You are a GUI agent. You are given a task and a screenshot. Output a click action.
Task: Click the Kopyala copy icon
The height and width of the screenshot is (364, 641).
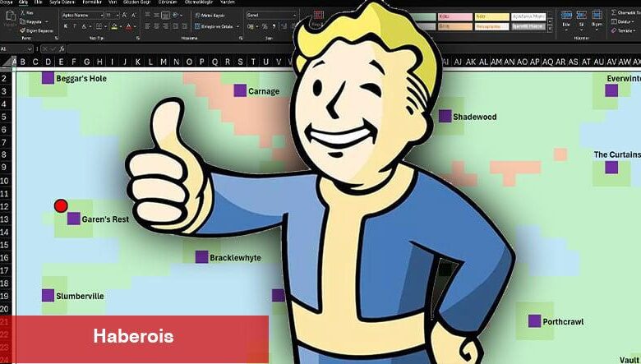tap(23, 21)
